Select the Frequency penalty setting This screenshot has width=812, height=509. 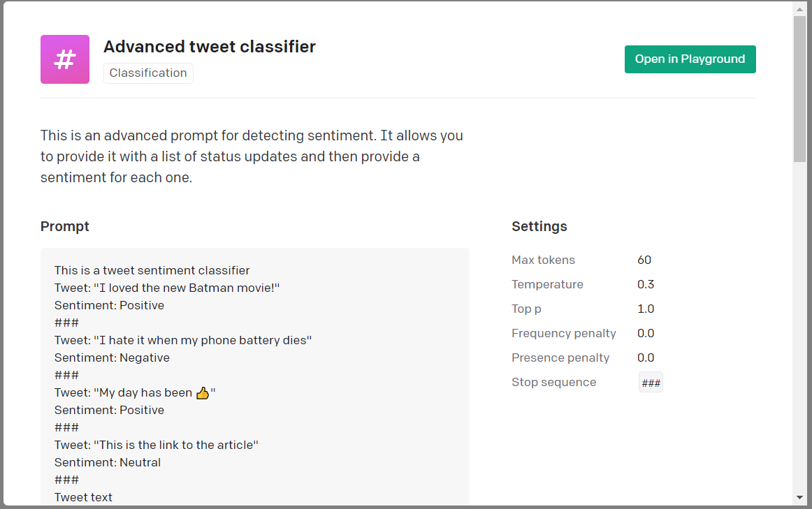(563, 333)
